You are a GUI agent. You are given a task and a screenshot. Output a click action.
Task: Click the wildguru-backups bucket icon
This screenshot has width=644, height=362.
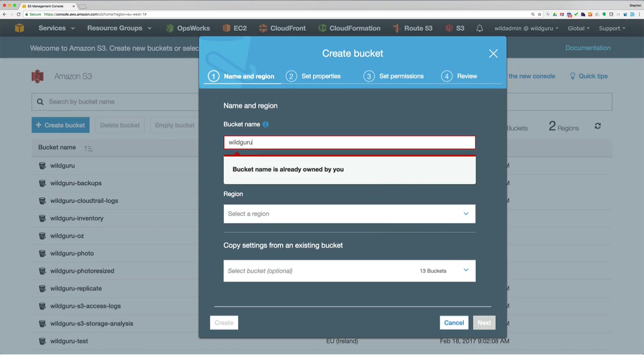click(x=42, y=183)
